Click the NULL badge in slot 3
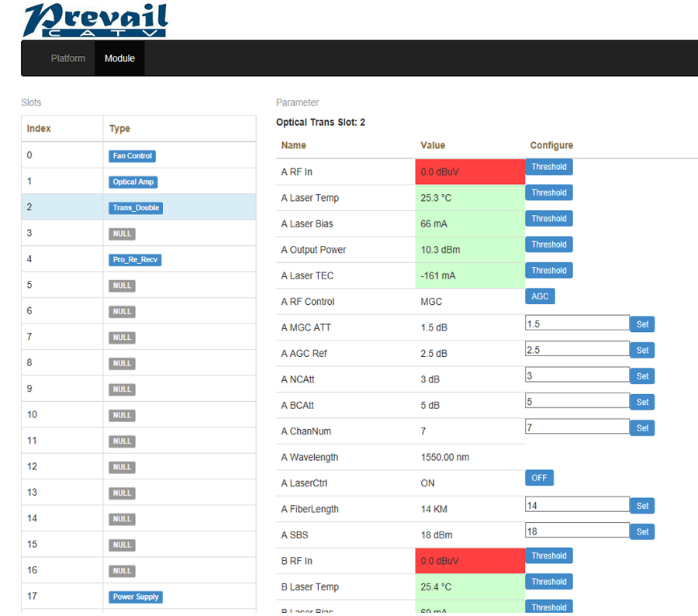Viewport: 698px width, 616px height. pyautogui.click(x=122, y=234)
